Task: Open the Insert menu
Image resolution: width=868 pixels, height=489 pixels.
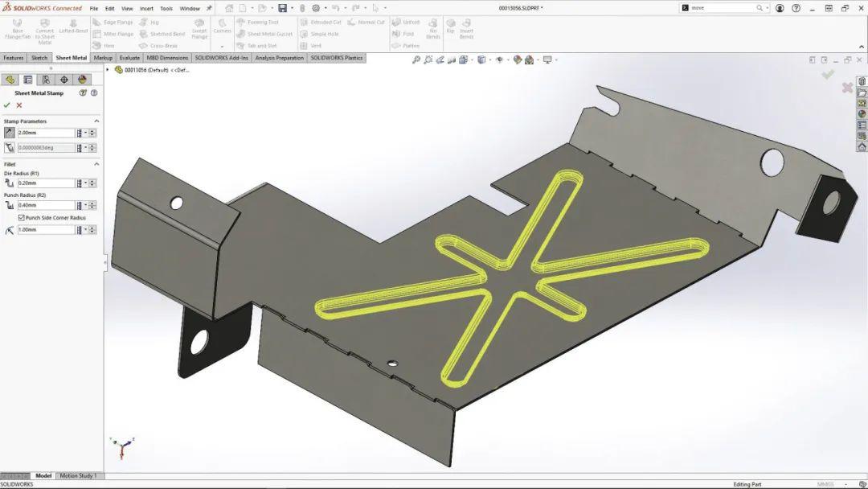Action: point(145,8)
